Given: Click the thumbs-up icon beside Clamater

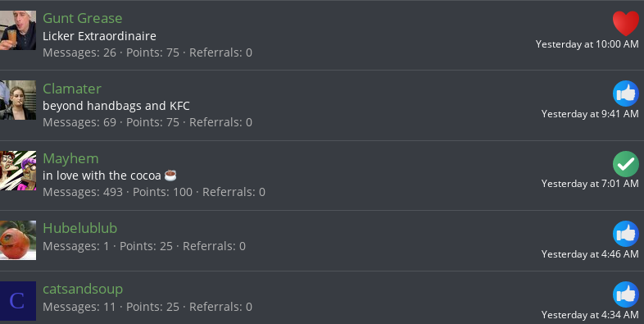Looking at the screenshot, I should [x=625, y=94].
